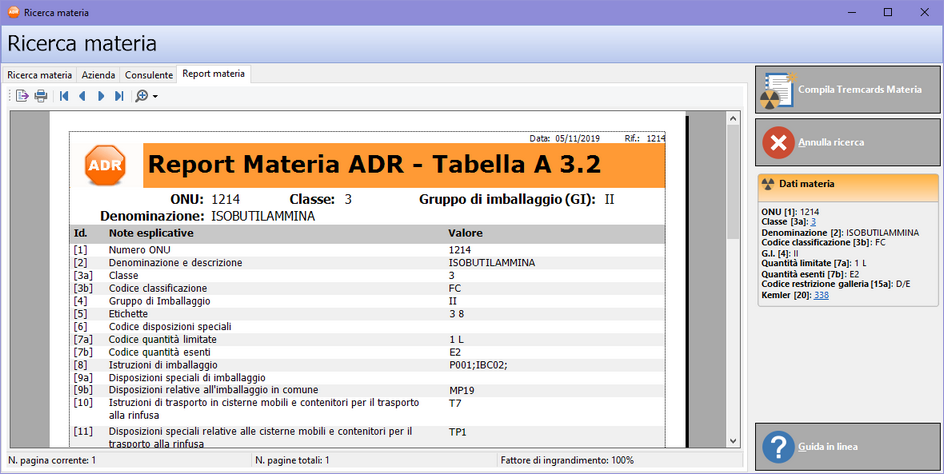Image resolution: width=944 pixels, height=474 pixels.
Task: Click the magnifier zoom icon
Action: click(142, 96)
